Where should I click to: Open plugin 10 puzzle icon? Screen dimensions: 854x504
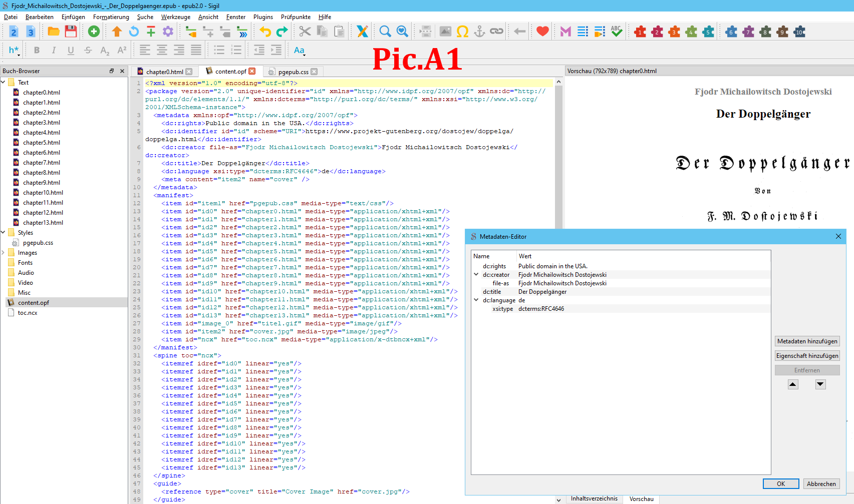point(799,32)
